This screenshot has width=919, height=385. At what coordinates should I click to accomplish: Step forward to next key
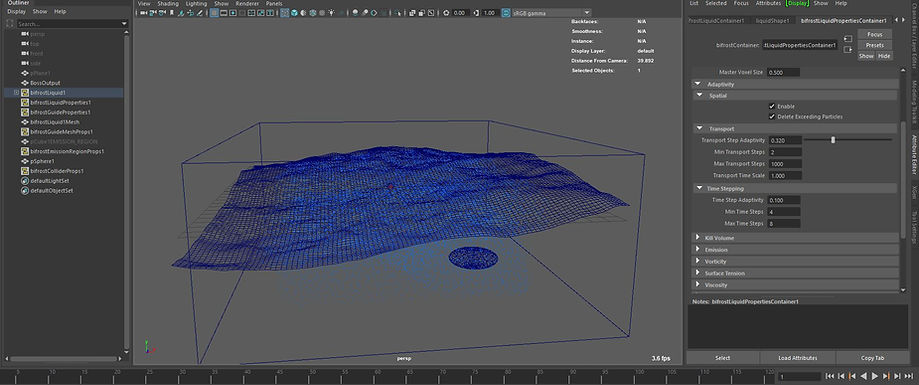886,376
